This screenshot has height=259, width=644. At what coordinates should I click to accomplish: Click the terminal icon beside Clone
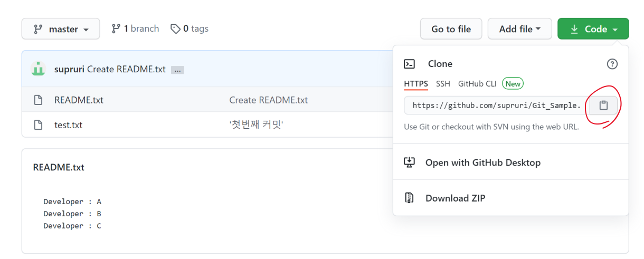pyautogui.click(x=410, y=64)
